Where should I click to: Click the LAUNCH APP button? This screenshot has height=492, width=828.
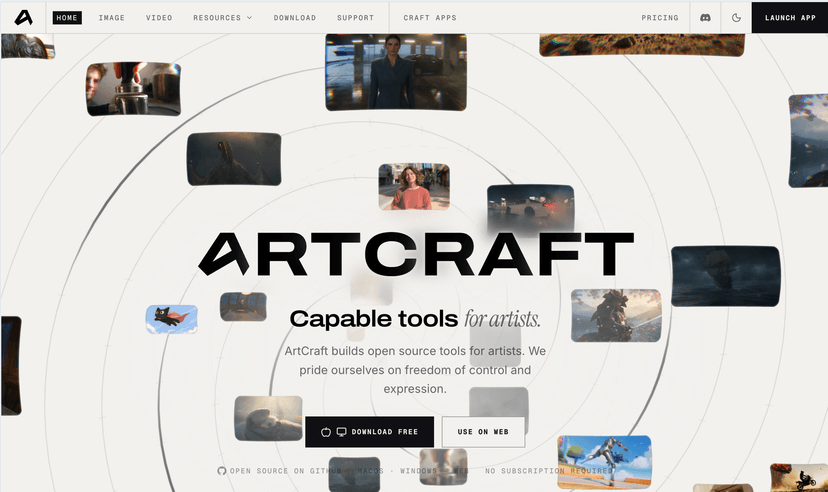coord(790,17)
